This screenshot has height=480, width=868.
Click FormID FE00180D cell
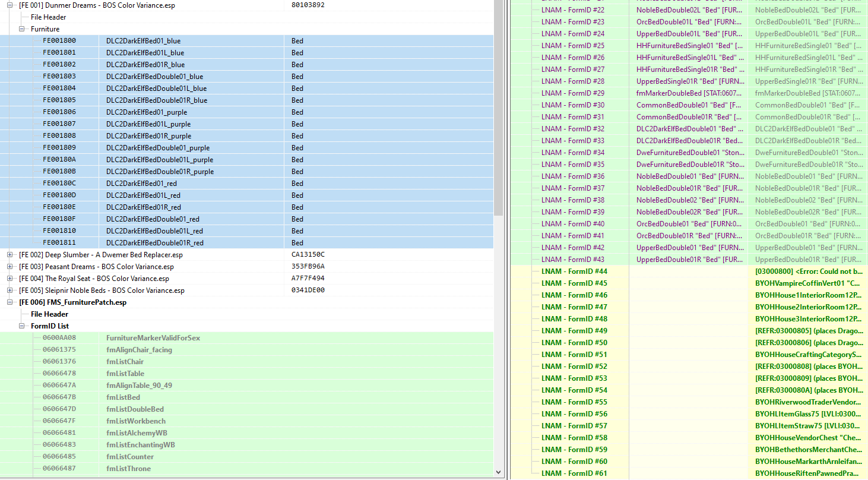(x=59, y=195)
